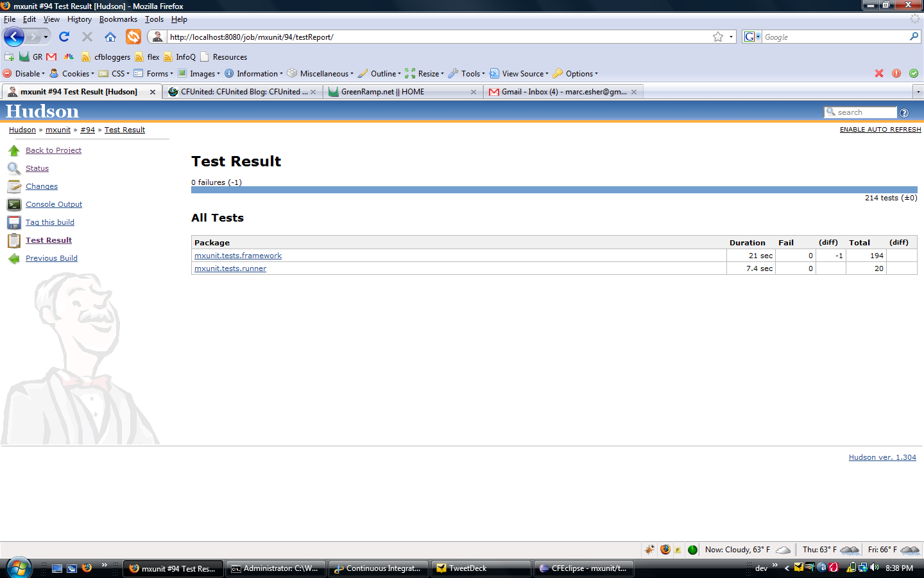Click the browser reload button
The image size is (924, 578).
click(64, 37)
